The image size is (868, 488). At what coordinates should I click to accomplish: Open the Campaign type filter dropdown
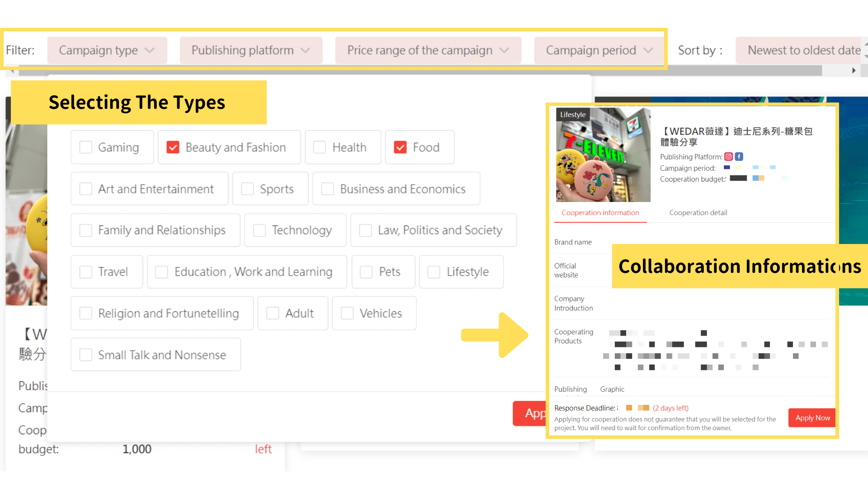click(107, 50)
